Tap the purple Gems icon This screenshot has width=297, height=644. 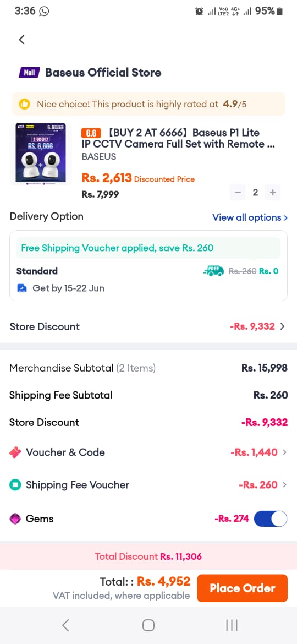(15, 519)
